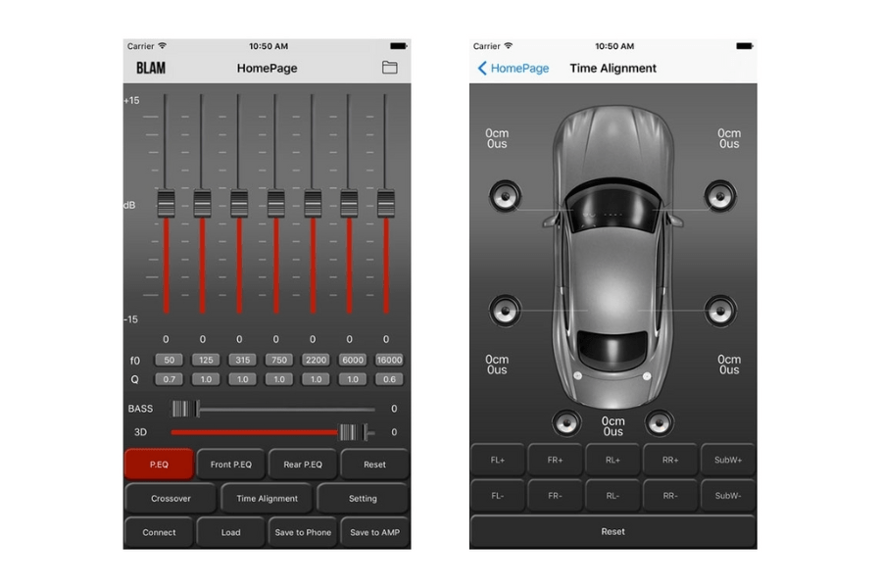Click the 50 Hz band slider knob
This screenshot has width=882, height=588.
coord(166,203)
